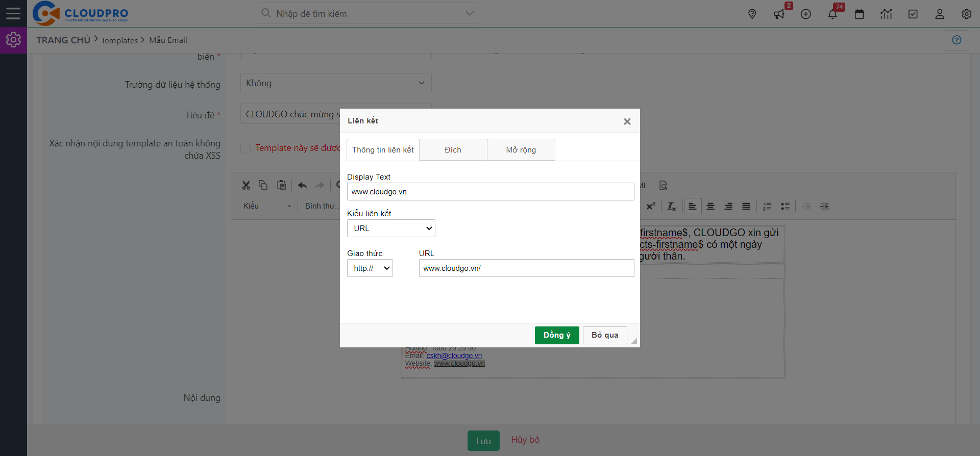Click the quick create plus icon
Image resolution: width=980 pixels, height=456 pixels.
pyautogui.click(x=806, y=14)
